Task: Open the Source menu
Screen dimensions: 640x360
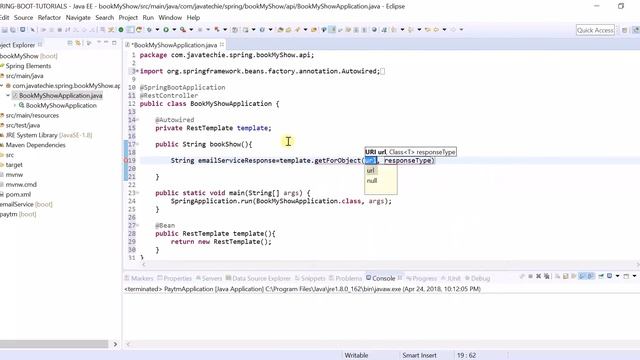Action: [23, 18]
